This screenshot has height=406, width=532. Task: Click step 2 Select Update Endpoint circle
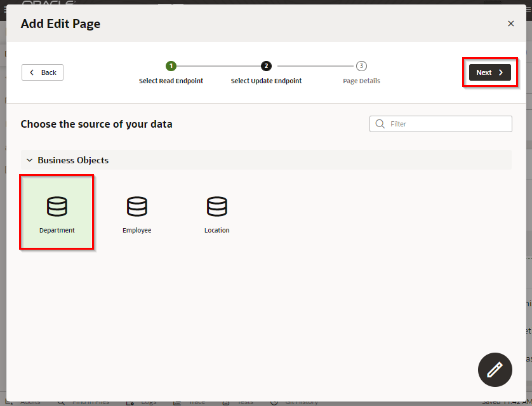[x=266, y=66]
